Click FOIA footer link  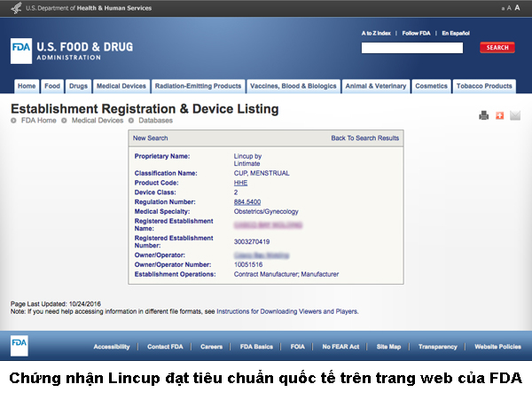click(x=298, y=347)
